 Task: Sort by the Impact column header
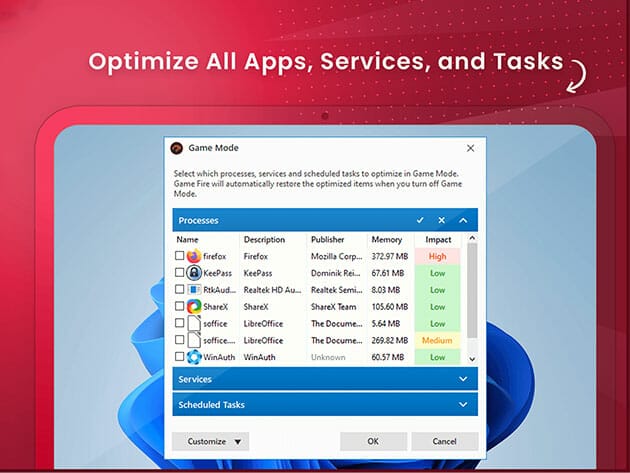(438, 240)
